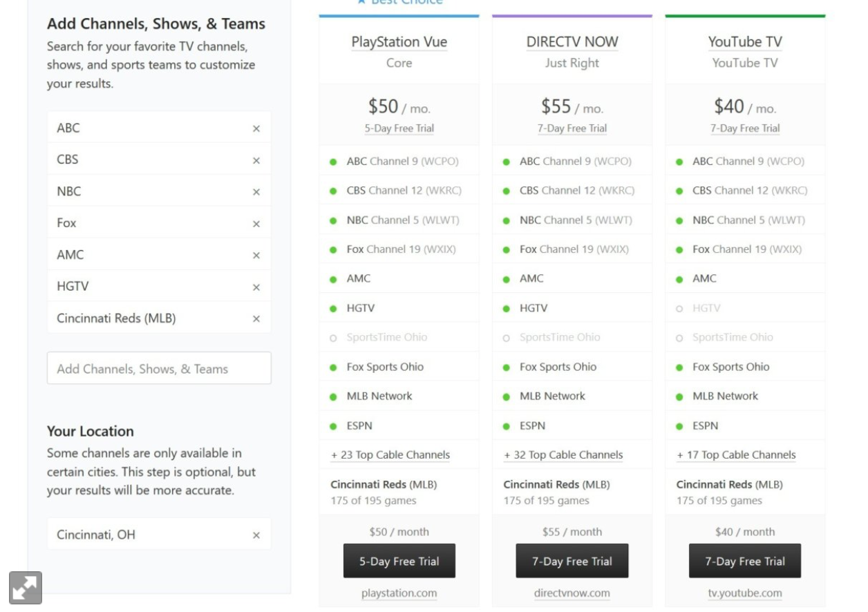
Task: Delete AMC from the added channels list
Action: coord(256,256)
